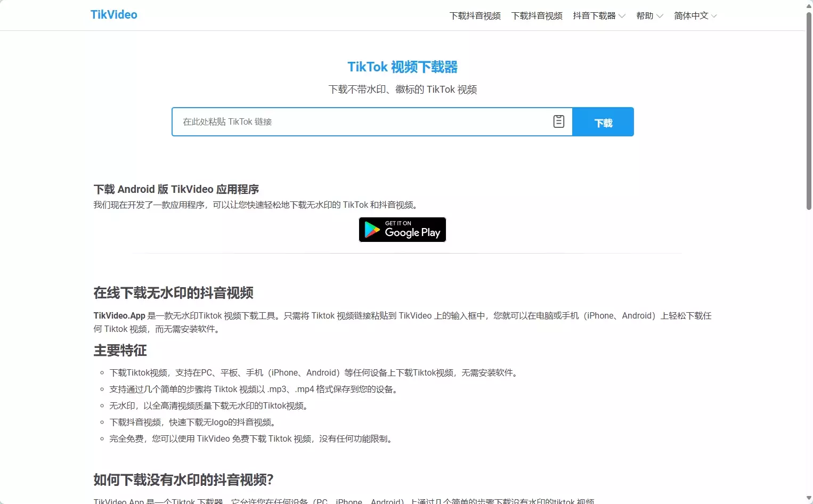
Task: Click the bullet 下载抖音视频，快速下载无logo的抖音视频
Action: (x=193, y=422)
